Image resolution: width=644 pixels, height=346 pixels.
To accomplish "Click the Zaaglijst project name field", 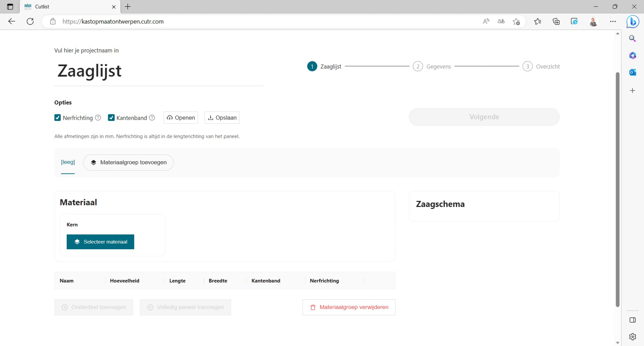I will pyautogui.click(x=159, y=71).
